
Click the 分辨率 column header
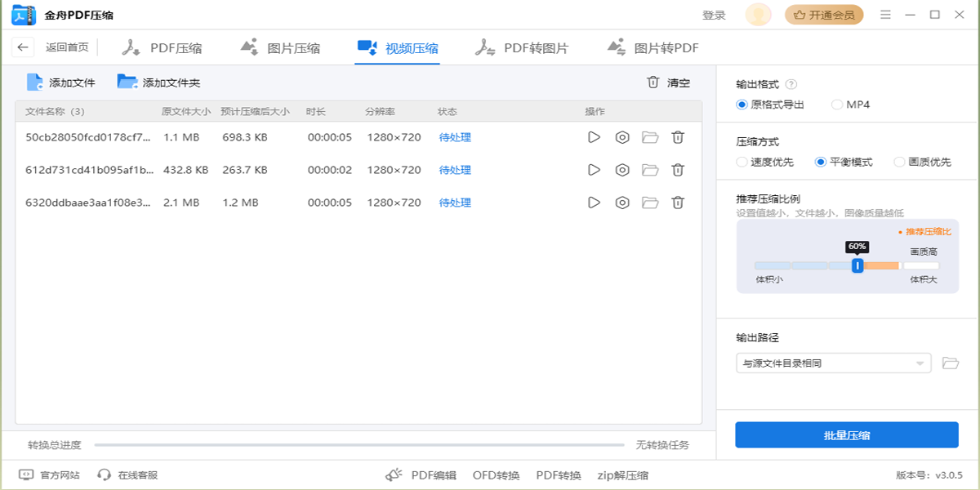(381, 112)
